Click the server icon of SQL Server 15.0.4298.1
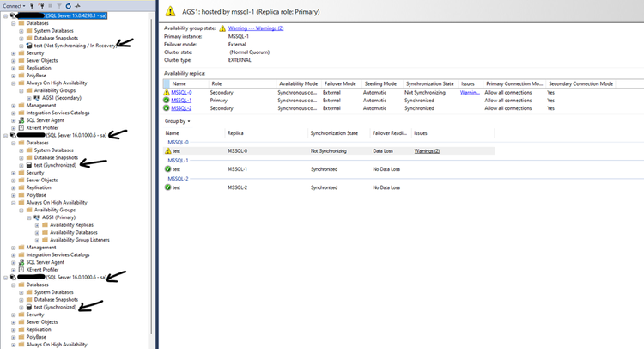 [x=13, y=15]
